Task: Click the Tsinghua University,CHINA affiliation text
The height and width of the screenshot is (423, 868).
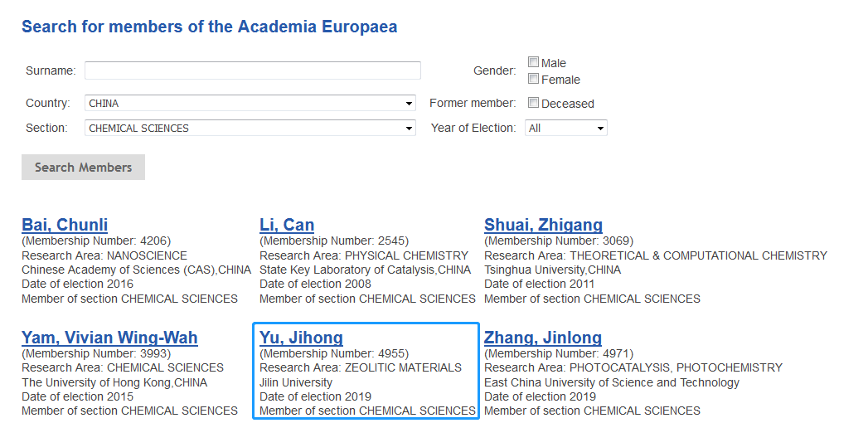Action: point(552,270)
